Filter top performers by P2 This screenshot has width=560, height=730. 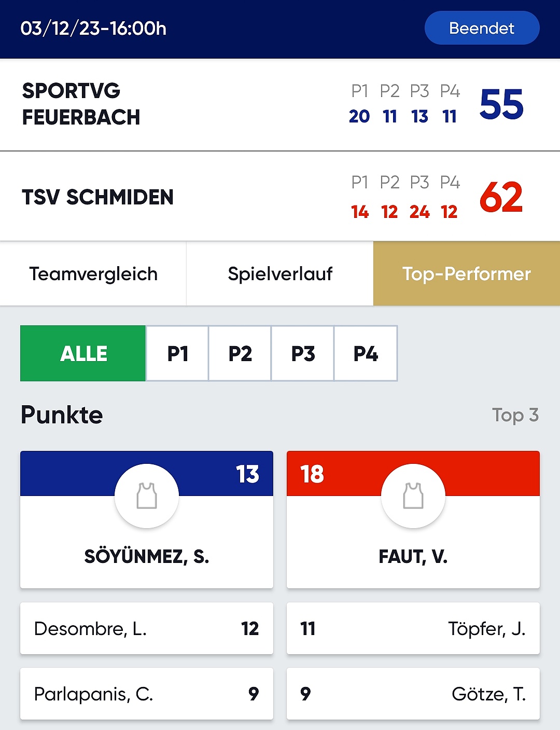tap(240, 353)
